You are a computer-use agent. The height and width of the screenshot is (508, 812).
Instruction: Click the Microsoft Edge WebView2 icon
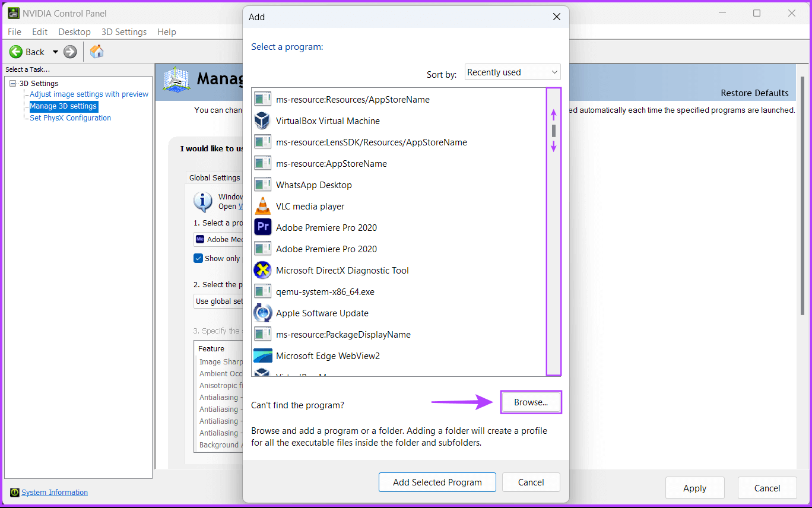tap(262, 355)
